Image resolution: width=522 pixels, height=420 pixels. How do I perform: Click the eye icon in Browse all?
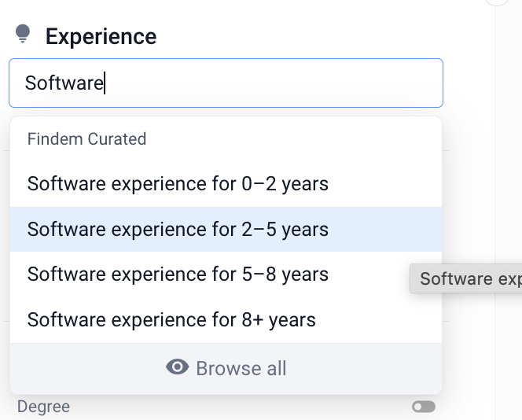coord(178,367)
